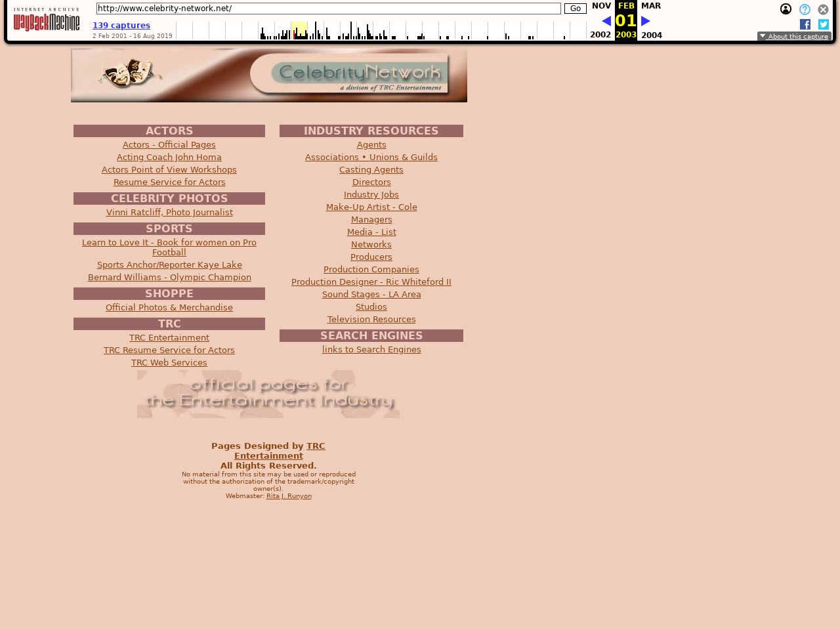Expand the About this capture panel
Viewport: 840px width, 630px height.
tap(794, 37)
